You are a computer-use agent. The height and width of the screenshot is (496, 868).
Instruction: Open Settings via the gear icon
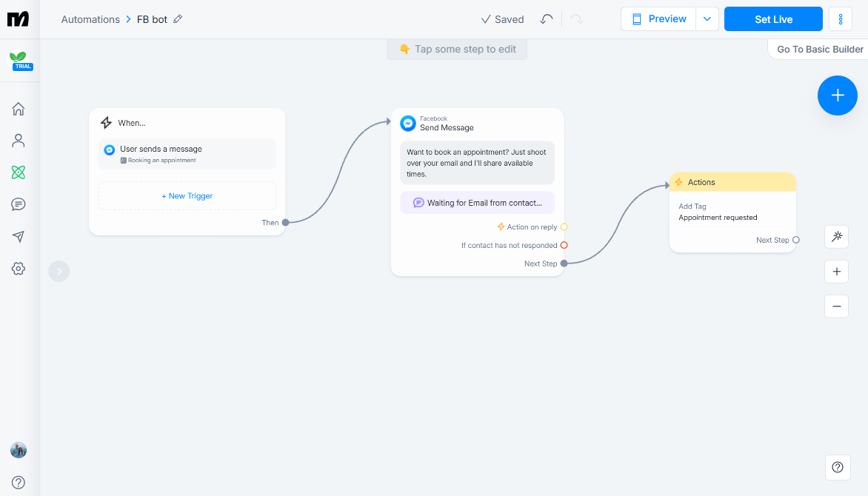19,268
